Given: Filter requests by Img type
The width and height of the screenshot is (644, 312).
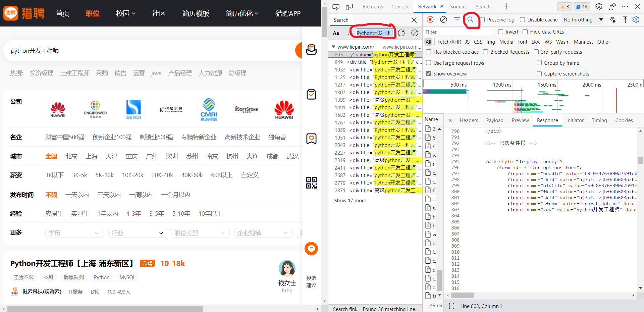Looking at the screenshot, I should click(491, 42).
